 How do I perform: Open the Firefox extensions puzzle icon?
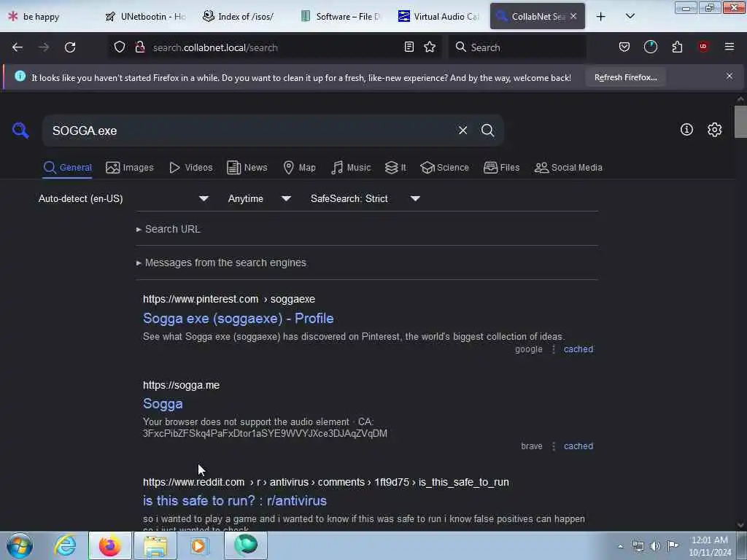(x=677, y=47)
